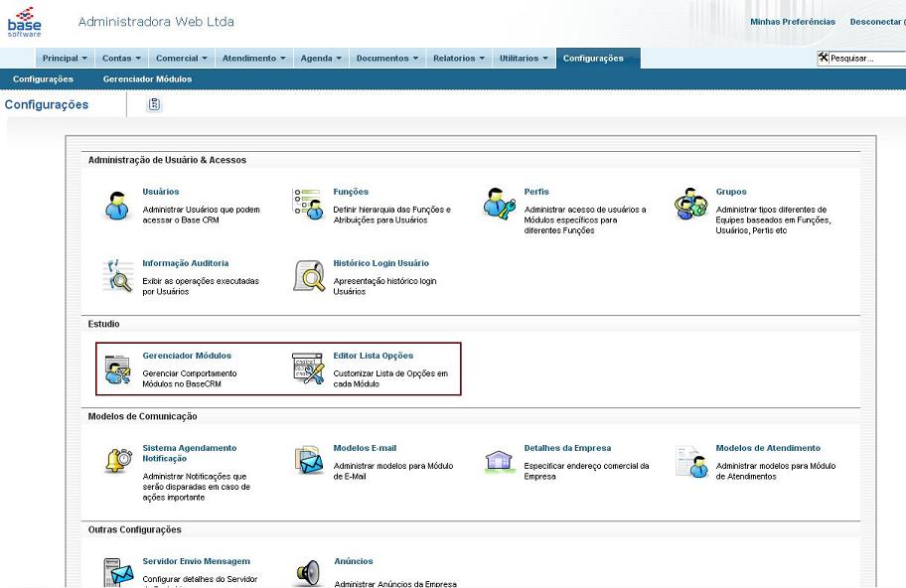Open the Modelos de Atendimento link
The height and width of the screenshot is (588, 906).
tap(768, 448)
